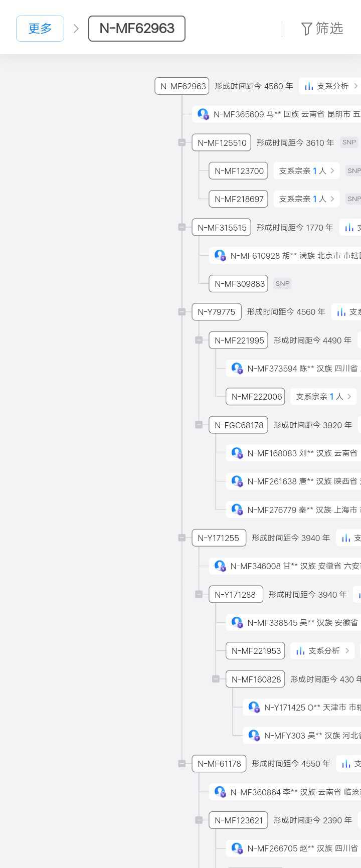
Task: Click the filter funnel icon
Action: 306,29
